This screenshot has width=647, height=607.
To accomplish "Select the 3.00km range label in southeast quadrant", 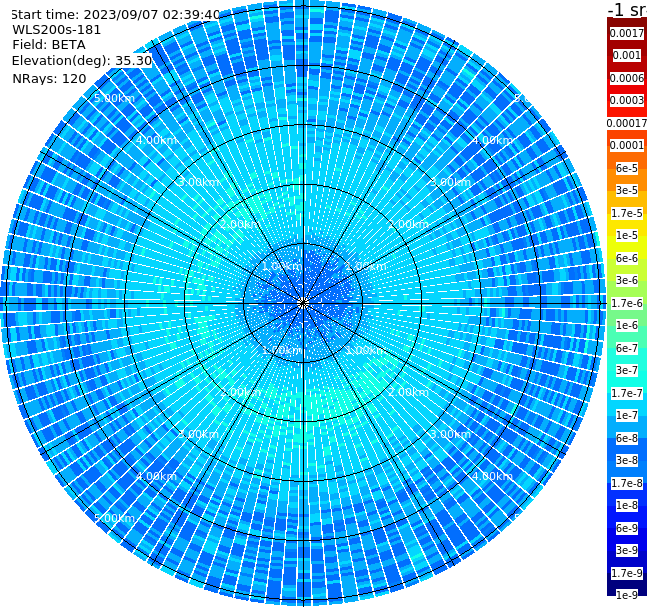I will click(450, 434).
